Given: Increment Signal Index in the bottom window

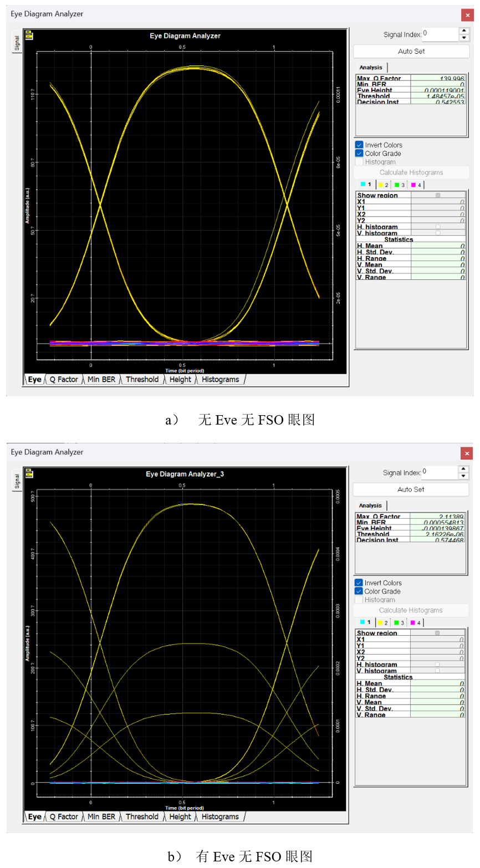Looking at the screenshot, I should (463, 469).
